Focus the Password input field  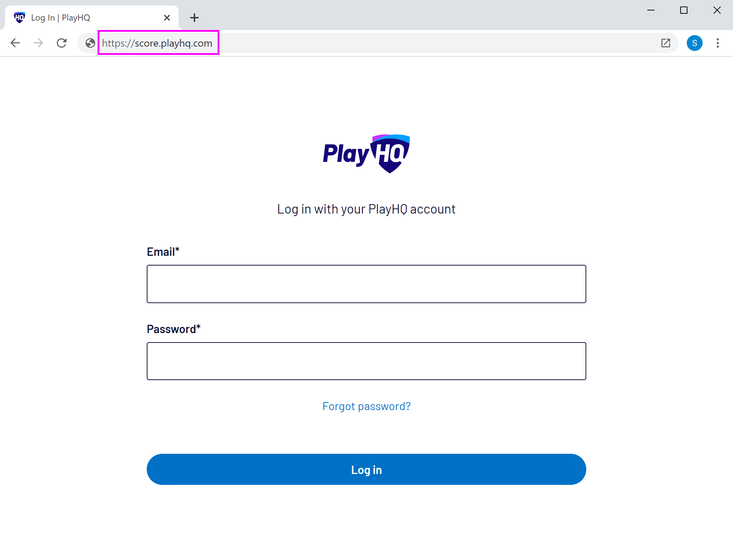coord(366,361)
